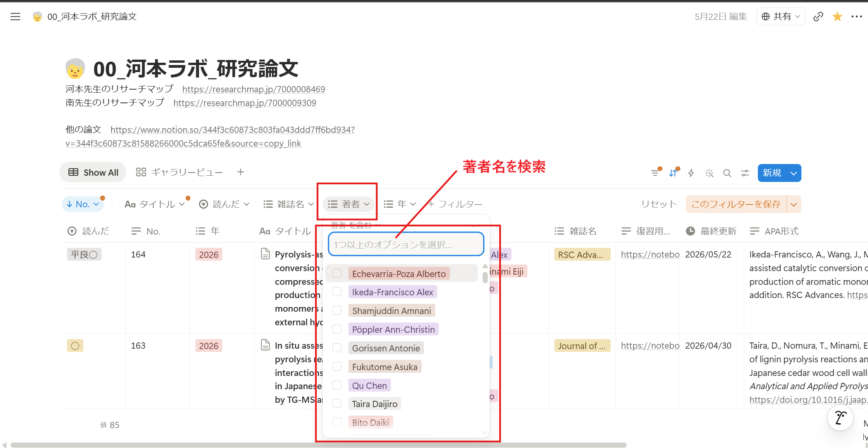
Task: Check Shamjuddin Amnani option
Action: (337, 310)
